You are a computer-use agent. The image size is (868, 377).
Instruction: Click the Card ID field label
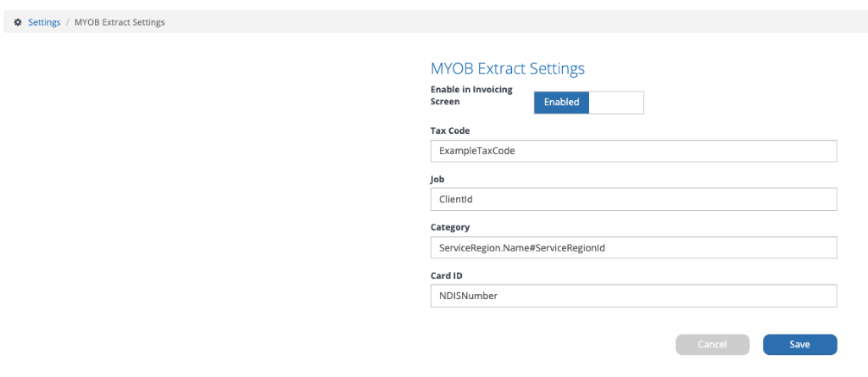tap(447, 275)
